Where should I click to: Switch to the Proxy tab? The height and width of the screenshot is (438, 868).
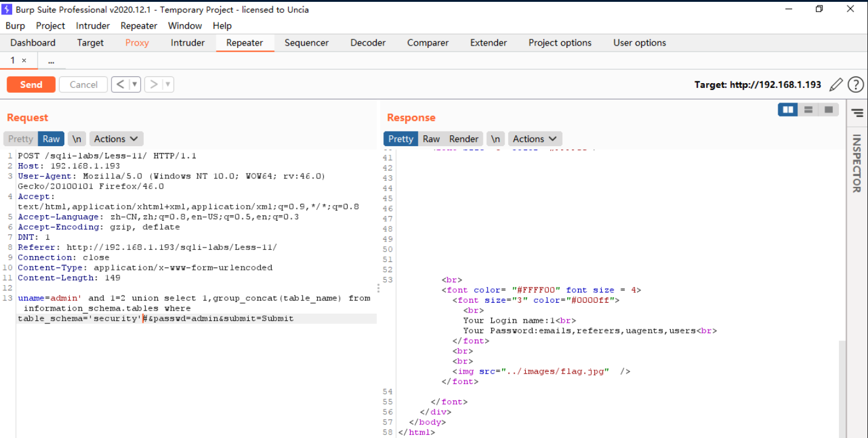137,42
